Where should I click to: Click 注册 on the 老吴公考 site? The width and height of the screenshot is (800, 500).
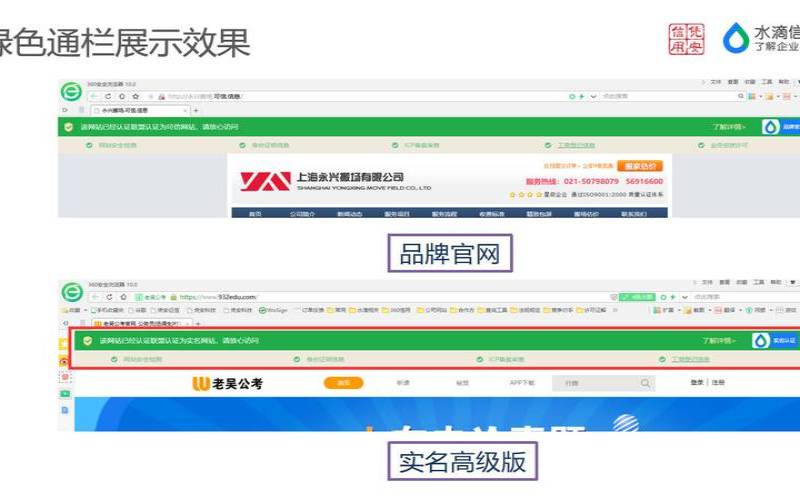tap(718, 382)
